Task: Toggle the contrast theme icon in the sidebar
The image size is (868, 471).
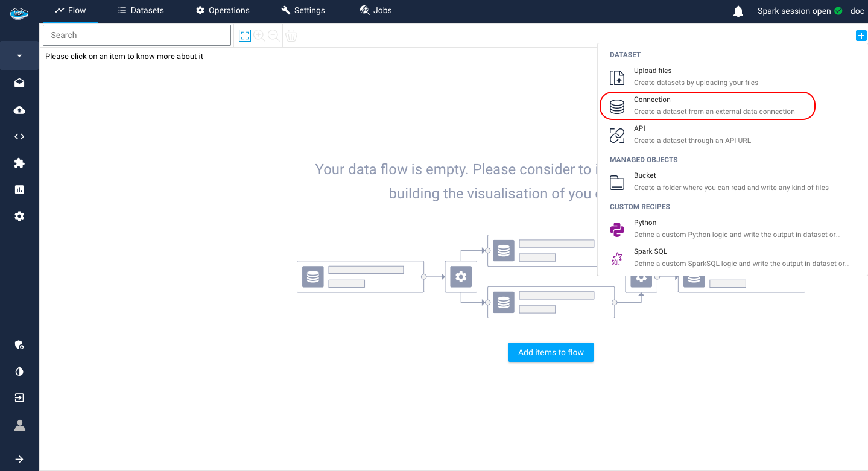Action: click(19, 371)
